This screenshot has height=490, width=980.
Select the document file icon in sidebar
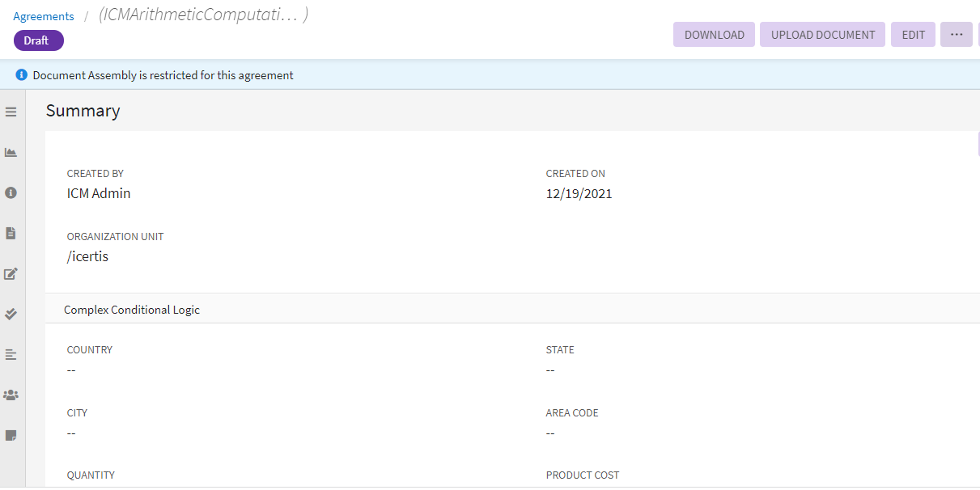point(11,234)
